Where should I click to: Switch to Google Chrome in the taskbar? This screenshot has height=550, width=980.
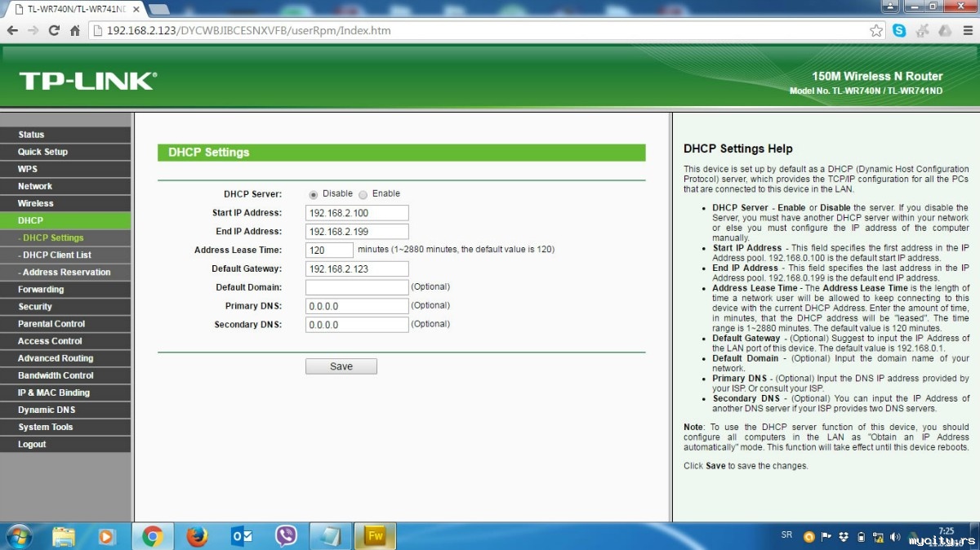click(152, 536)
